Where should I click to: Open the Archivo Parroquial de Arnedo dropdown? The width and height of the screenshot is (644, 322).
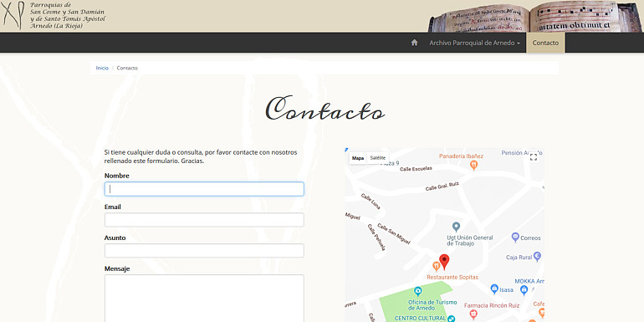(475, 43)
